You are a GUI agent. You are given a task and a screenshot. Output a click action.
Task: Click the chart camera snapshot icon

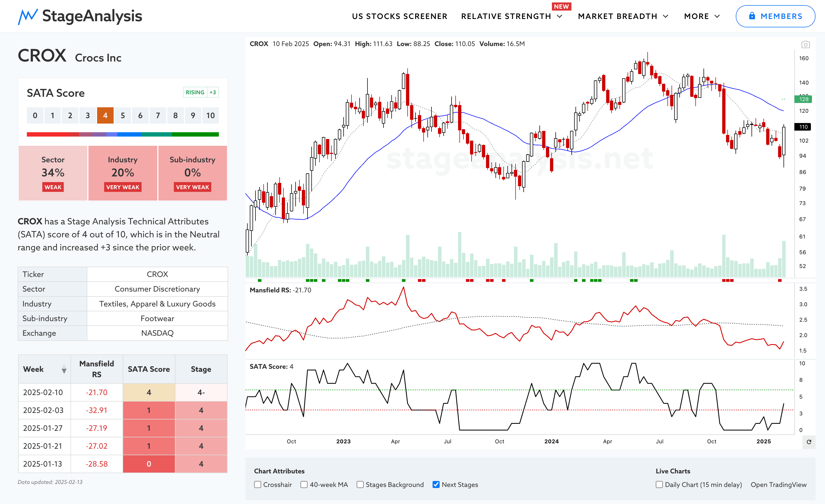pos(805,44)
